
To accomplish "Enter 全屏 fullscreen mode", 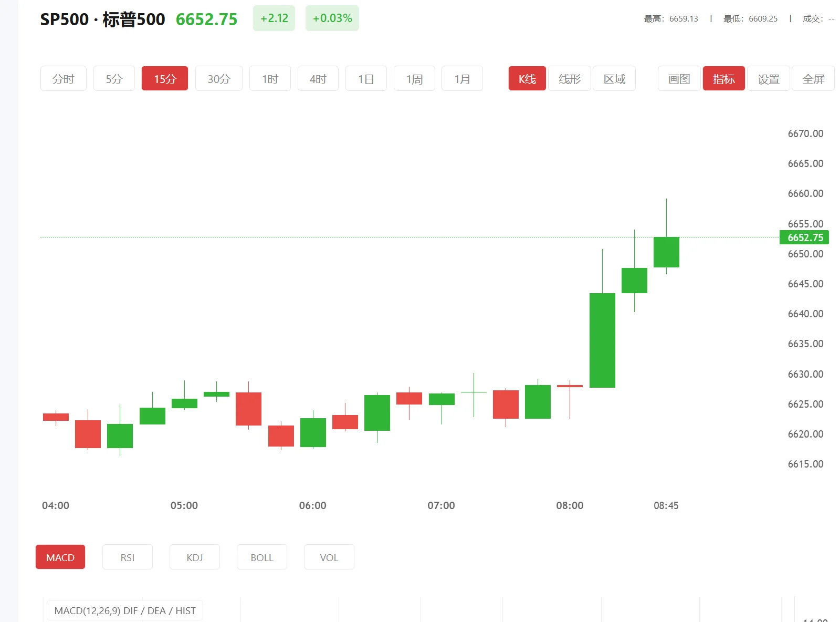I will [x=813, y=78].
